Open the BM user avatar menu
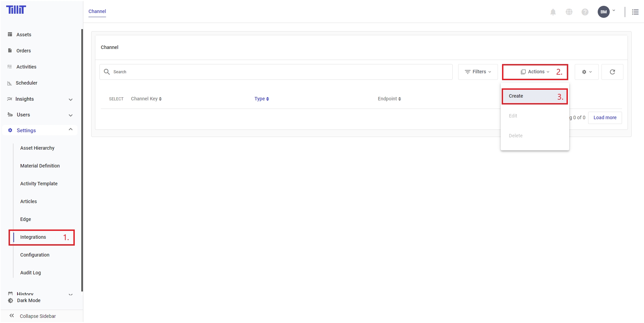Viewport: 644px width, 323px height. point(604,12)
